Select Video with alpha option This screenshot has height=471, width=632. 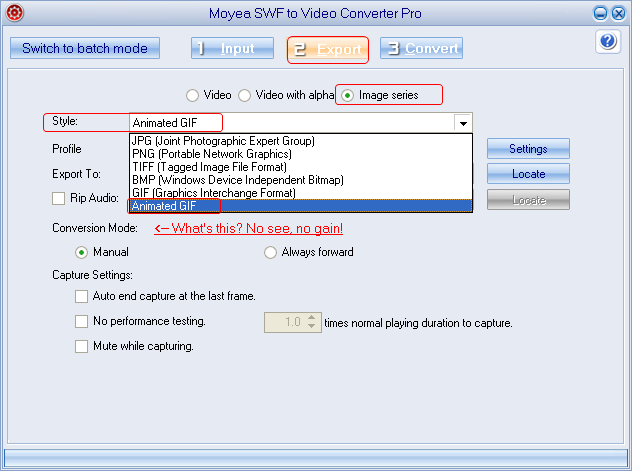click(x=244, y=95)
